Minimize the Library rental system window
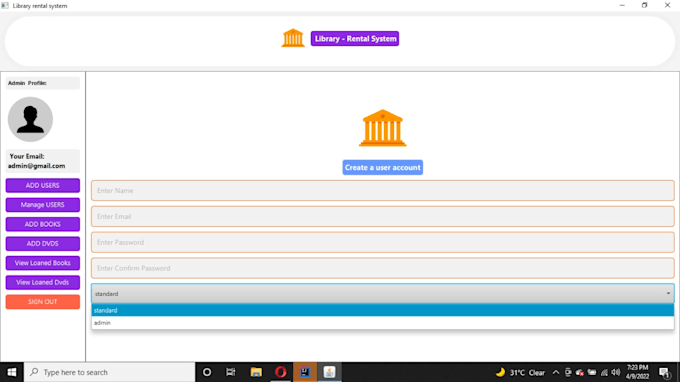Viewport: 680px width, 382px height. 622,6
